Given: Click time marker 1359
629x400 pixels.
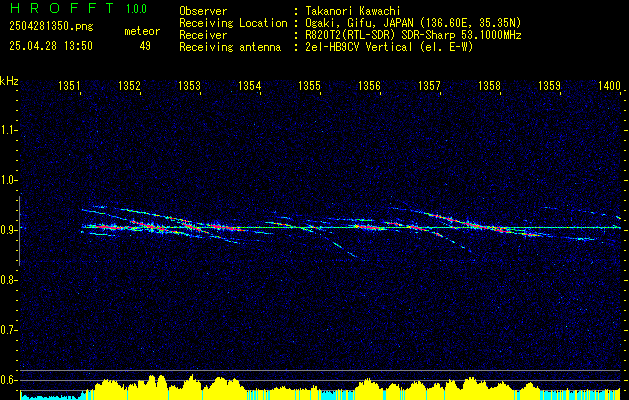Looking at the screenshot, I should tap(550, 85).
